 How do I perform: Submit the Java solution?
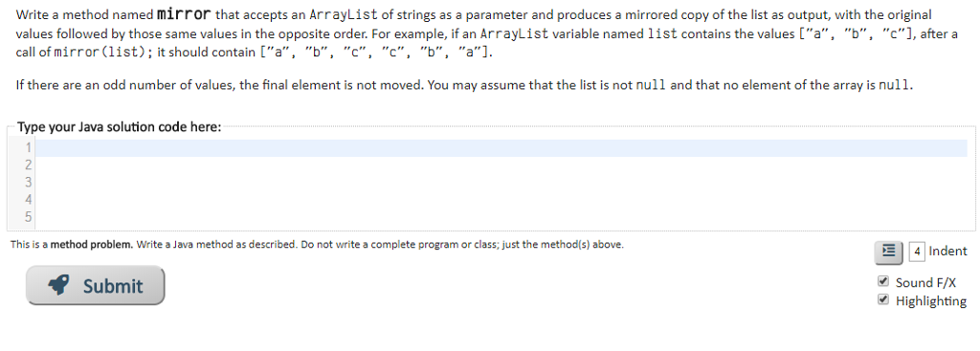(x=95, y=285)
